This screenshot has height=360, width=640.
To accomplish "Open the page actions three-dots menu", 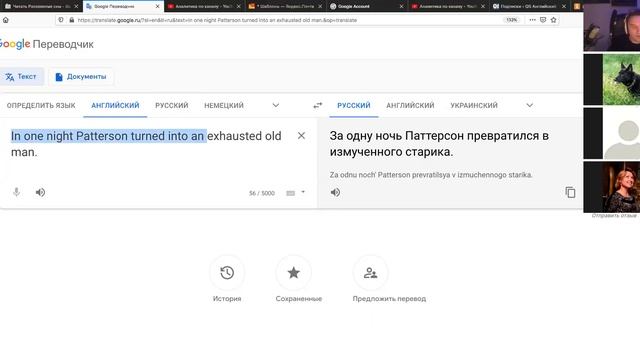I will coord(532,20).
